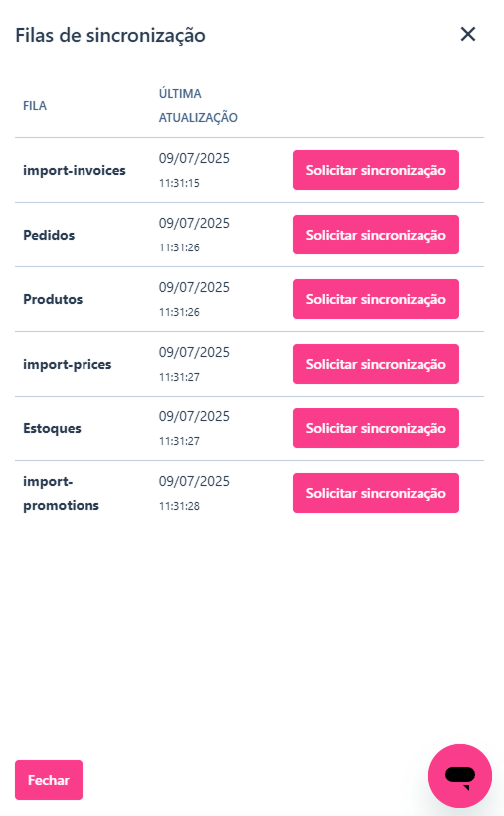Select the import-promotions queue name
The height and width of the screenshot is (816, 504).
[61, 493]
